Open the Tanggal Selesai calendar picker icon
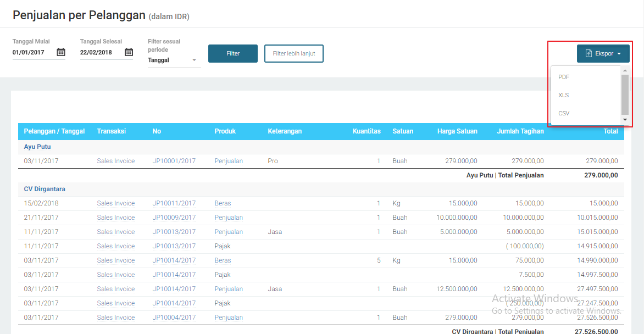 click(129, 53)
